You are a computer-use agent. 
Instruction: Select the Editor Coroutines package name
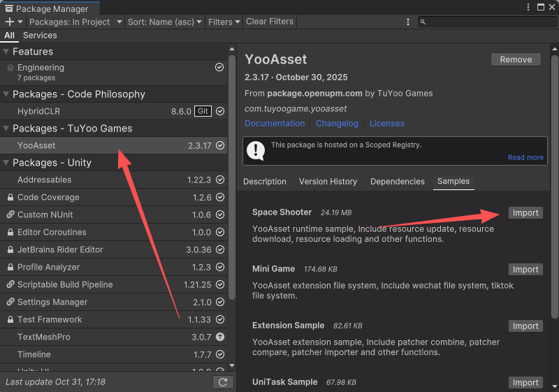coord(52,233)
